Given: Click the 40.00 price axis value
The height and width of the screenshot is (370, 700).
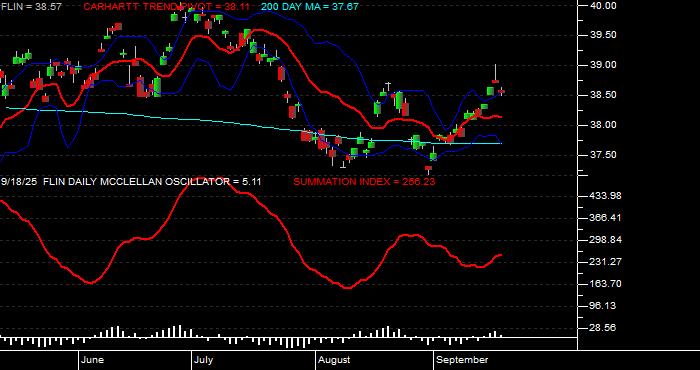Looking at the screenshot, I should [604, 5].
